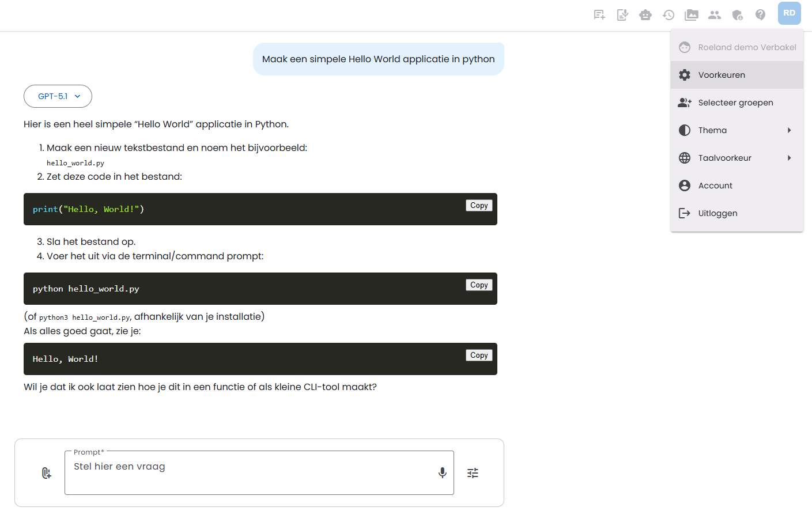Activate the microphone in the prompt field
This screenshot has height=522, width=812.
[x=442, y=473]
